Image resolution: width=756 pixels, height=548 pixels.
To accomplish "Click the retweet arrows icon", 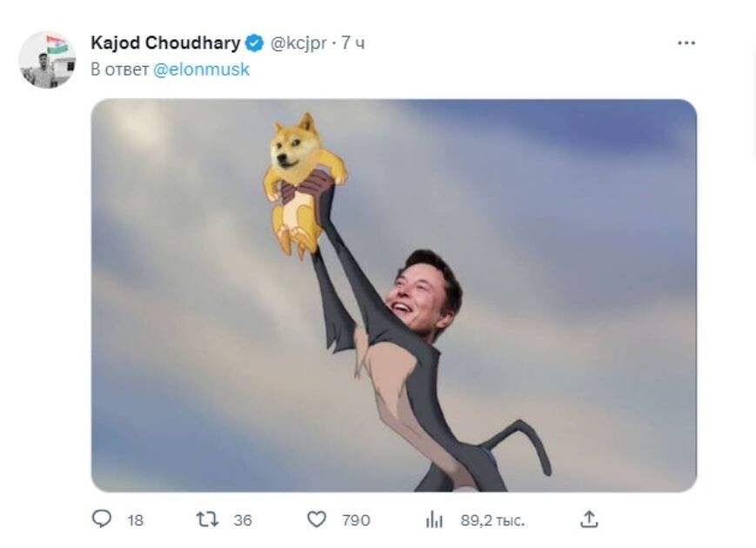I will click(x=206, y=519).
